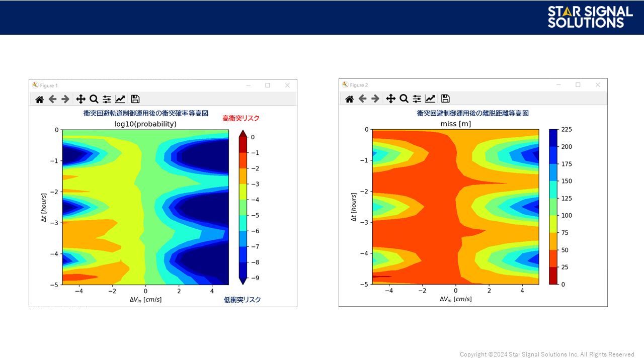Click Home icon in Figure 1 toolbar
Screen dimensions: 644x362
pos(39,99)
